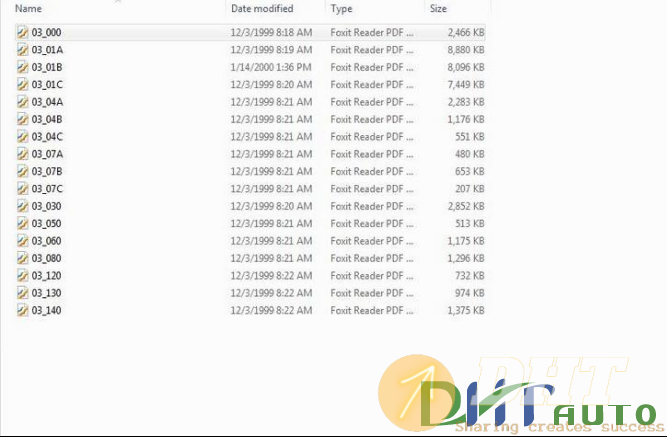Click the PDF icon for 03_01A
This screenshot has height=437, width=667.
pyautogui.click(x=23, y=50)
